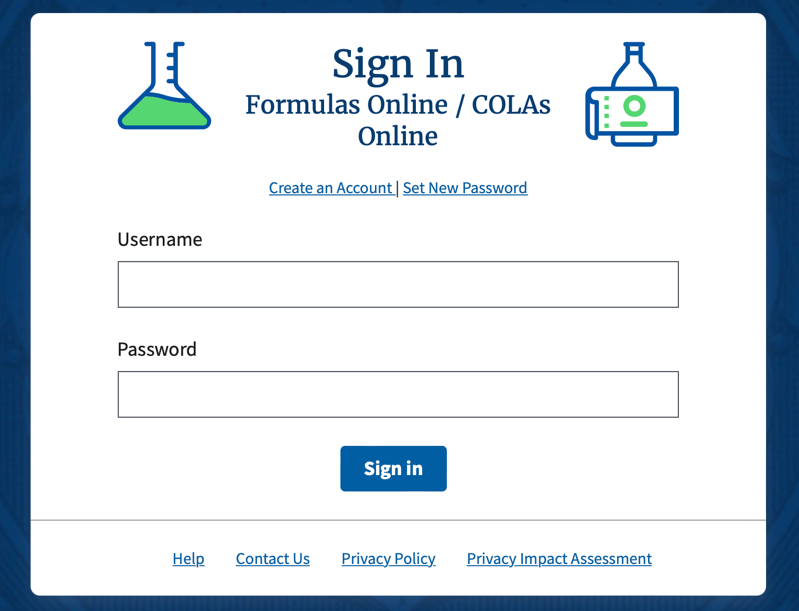Click the separator between account links
This screenshot has width=799, height=611.
click(x=398, y=188)
